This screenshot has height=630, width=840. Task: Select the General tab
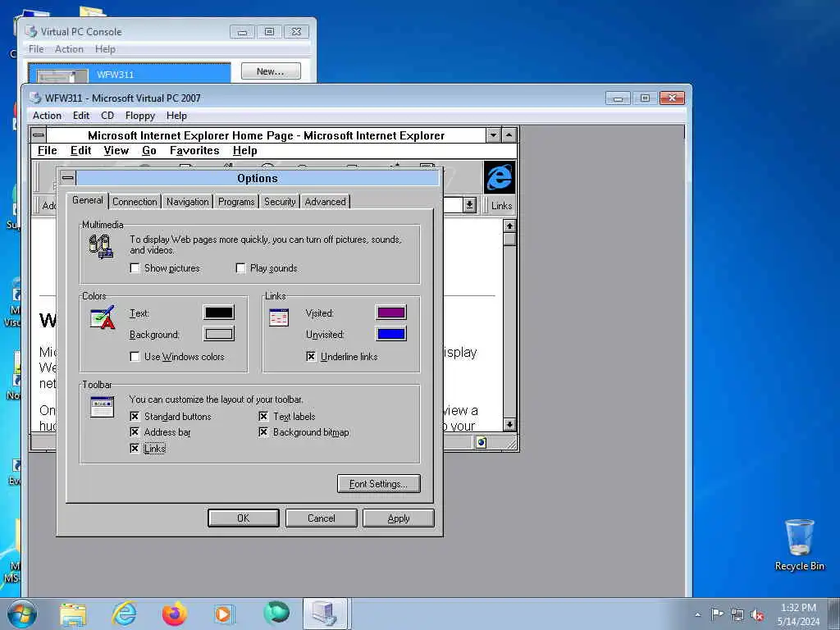point(87,200)
